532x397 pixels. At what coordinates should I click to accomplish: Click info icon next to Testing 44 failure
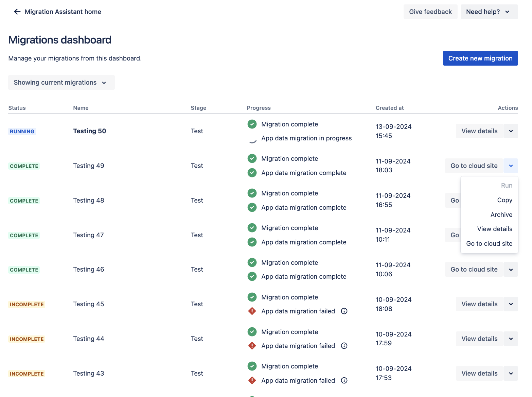click(x=344, y=346)
